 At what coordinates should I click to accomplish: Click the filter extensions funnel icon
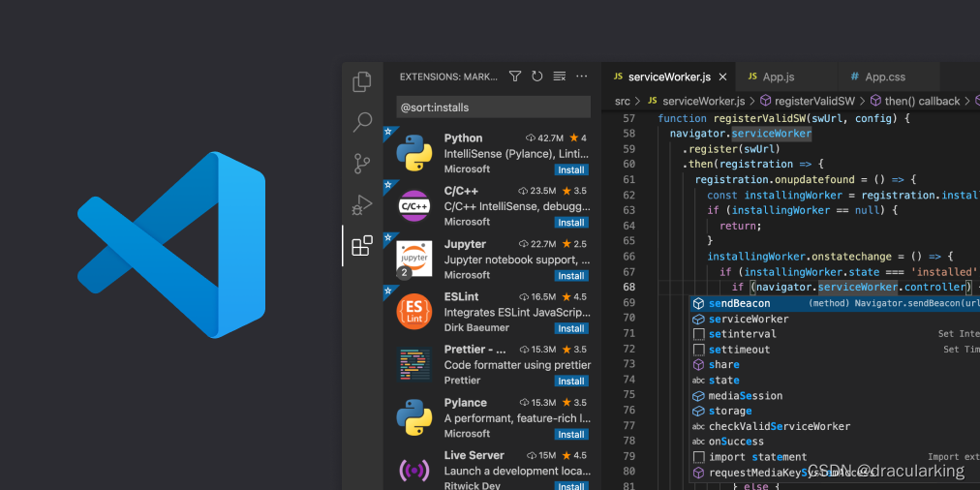tap(515, 77)
